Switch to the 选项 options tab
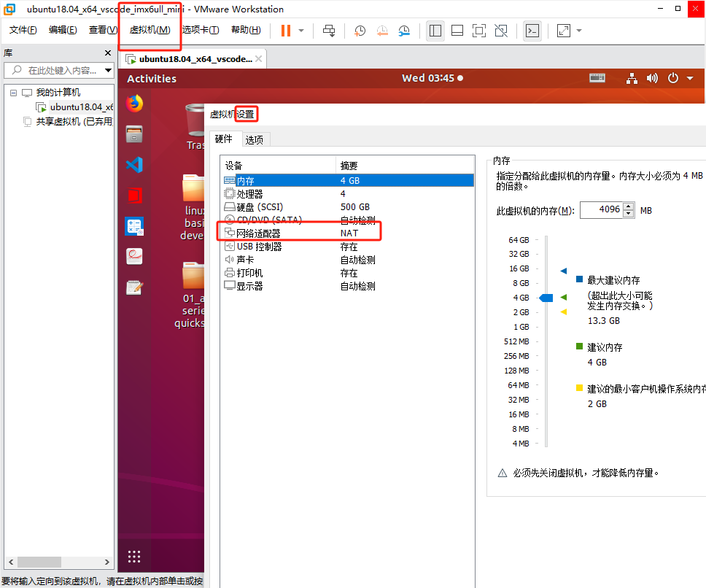 (x=255, y=139)
